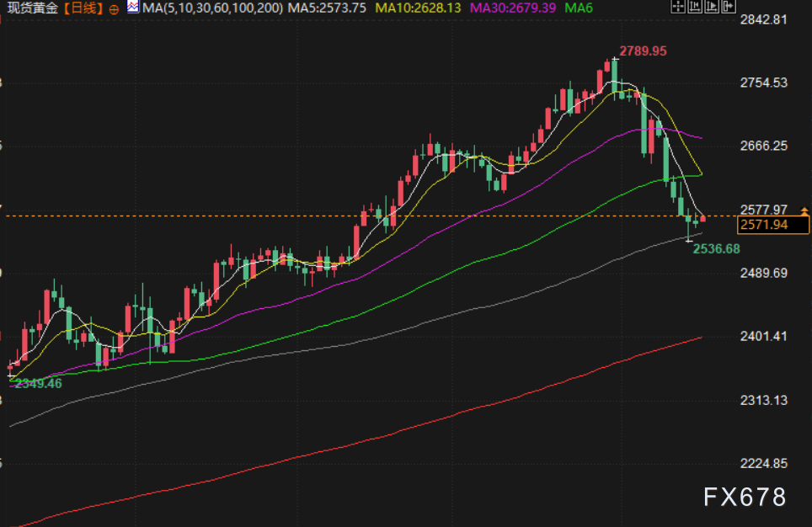Click the 2842.81 price axis label

click(x=762, y=20)
